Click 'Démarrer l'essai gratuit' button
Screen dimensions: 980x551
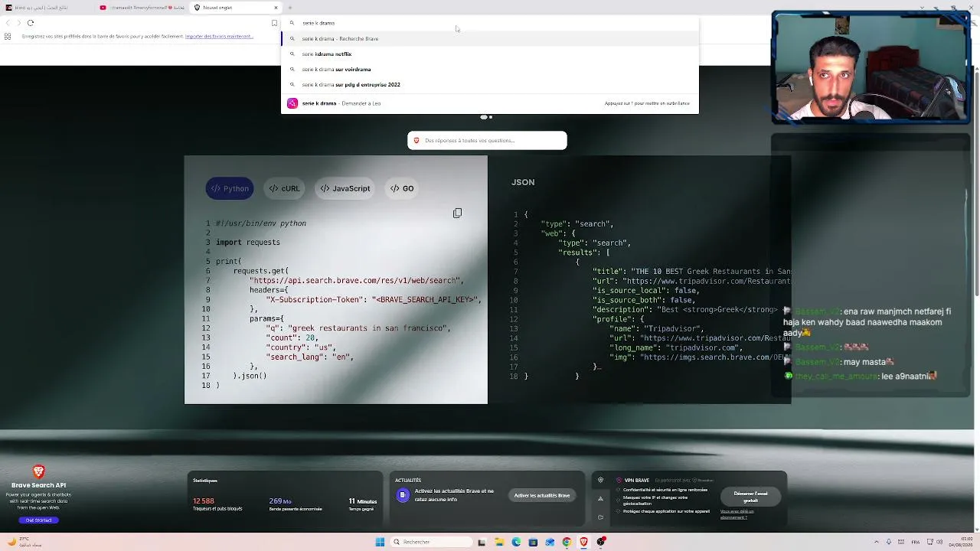[x=750, y=497]
